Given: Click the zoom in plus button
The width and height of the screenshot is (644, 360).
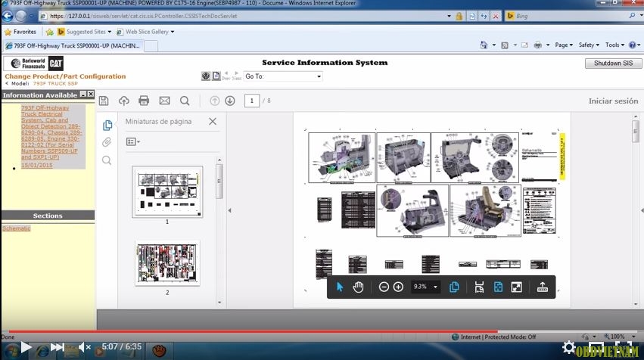Looking at the screenshot, I should pos(398,287).
